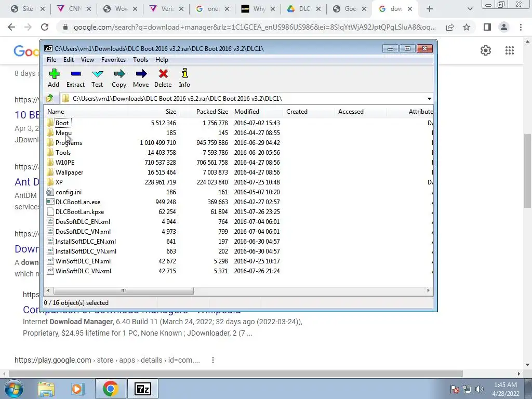Click Chrome reload page icon

pyautogui.click(x=45, y=27)
